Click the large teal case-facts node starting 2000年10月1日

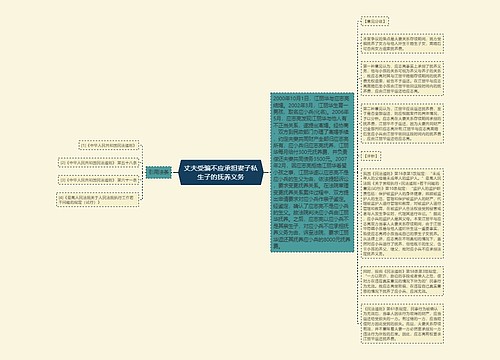coord(312,172)
